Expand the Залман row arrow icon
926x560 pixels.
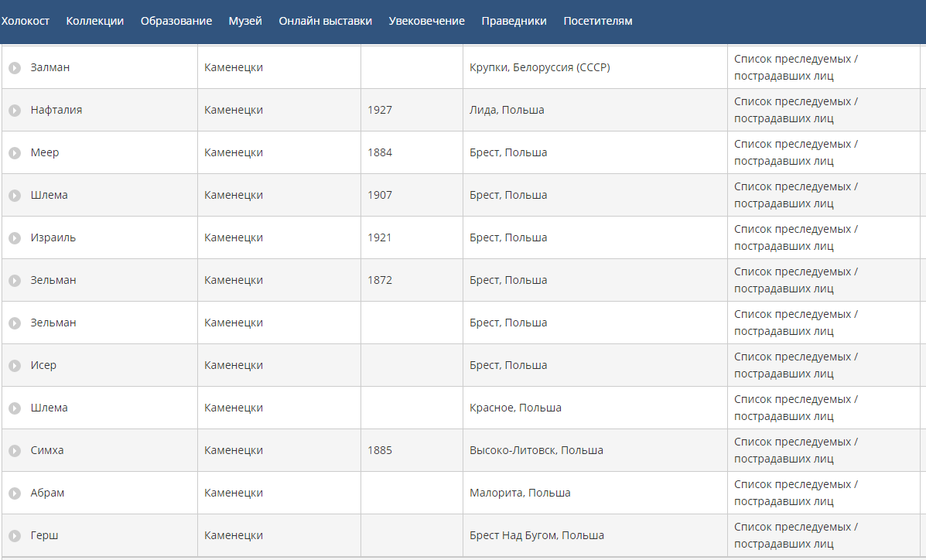(15, 68)
